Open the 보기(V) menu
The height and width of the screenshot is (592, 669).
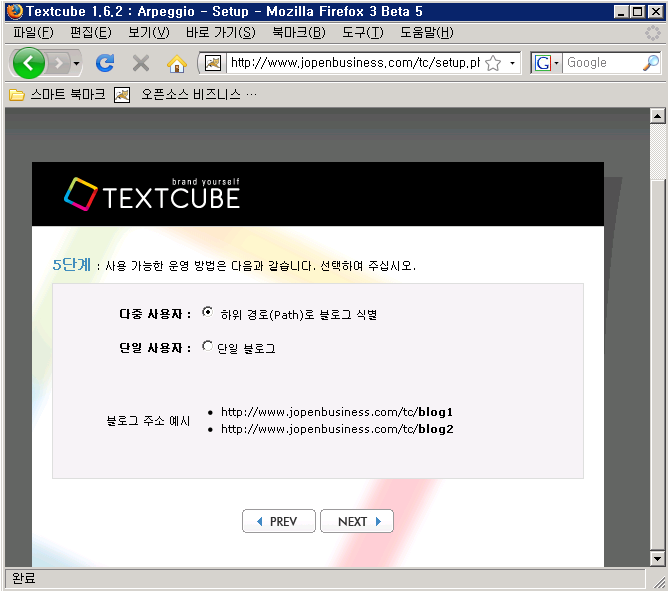(149, 32)
